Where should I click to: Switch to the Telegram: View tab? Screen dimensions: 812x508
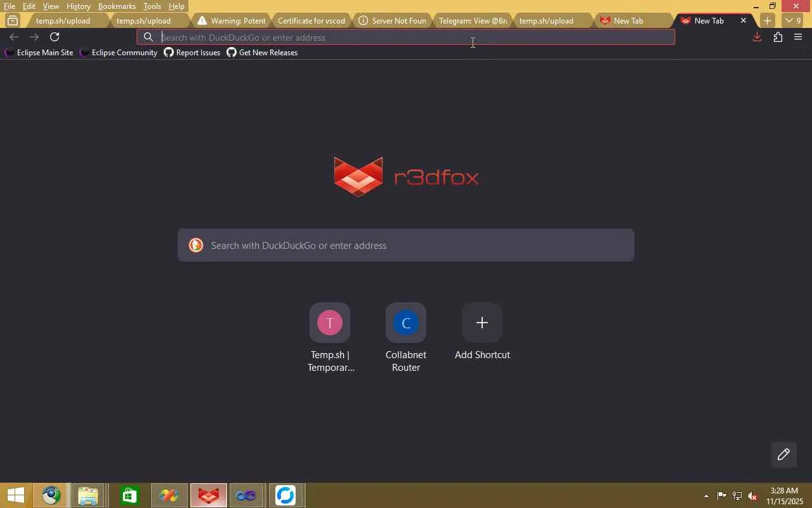(473, 20)
